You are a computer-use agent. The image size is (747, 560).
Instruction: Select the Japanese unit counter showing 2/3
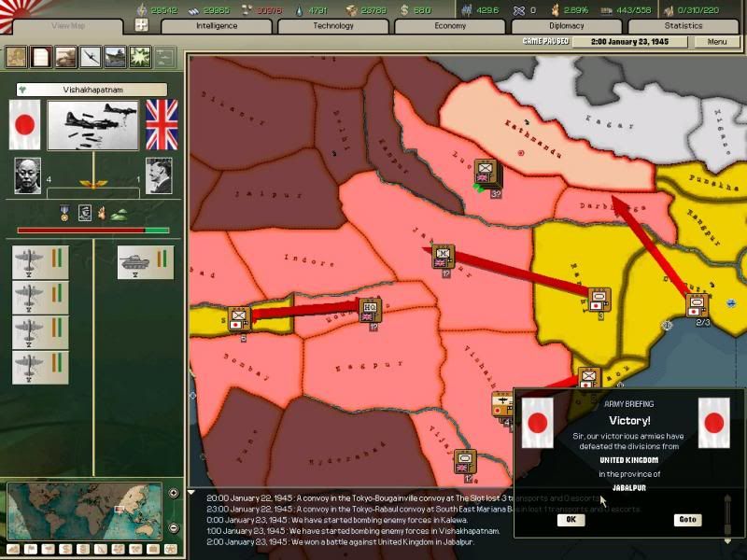(697, 306)
